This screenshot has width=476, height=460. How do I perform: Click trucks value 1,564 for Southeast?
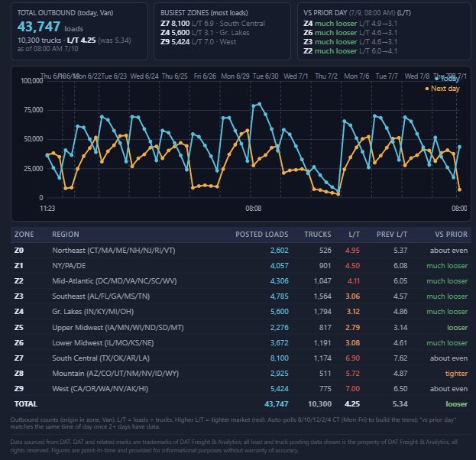322,296
